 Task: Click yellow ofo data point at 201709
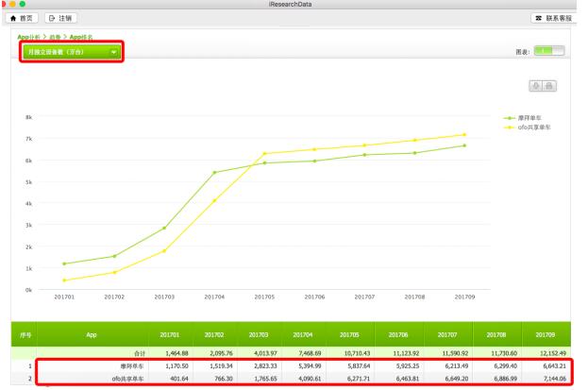(x=464, y=135)
